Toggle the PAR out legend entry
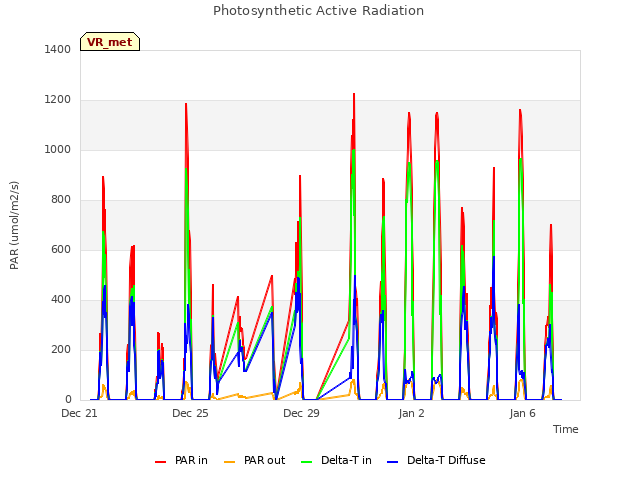The width and height of the screenshot is (640, 480). pos(255,460)
